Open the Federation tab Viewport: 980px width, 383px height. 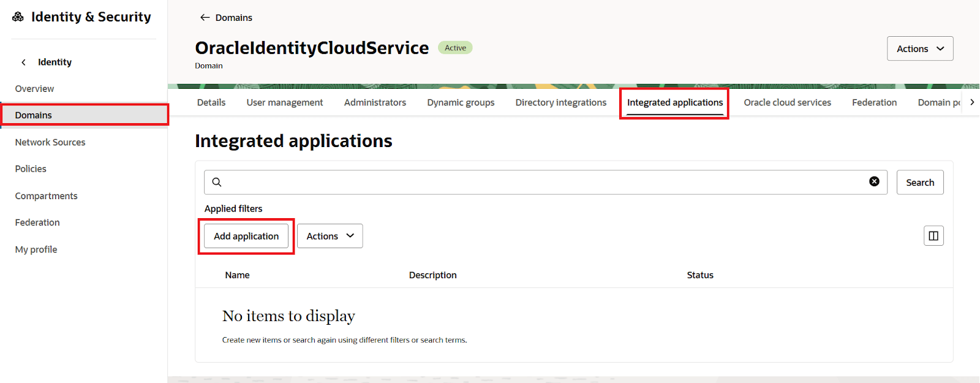pyautogui.click(x=874, y=102)
